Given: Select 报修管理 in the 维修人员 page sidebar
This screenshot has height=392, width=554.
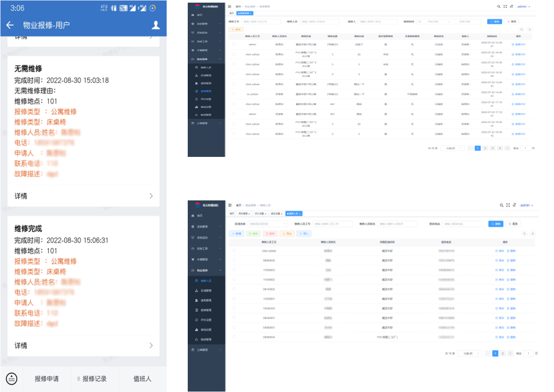Looking at the screenshot, I should click(206, 310).
